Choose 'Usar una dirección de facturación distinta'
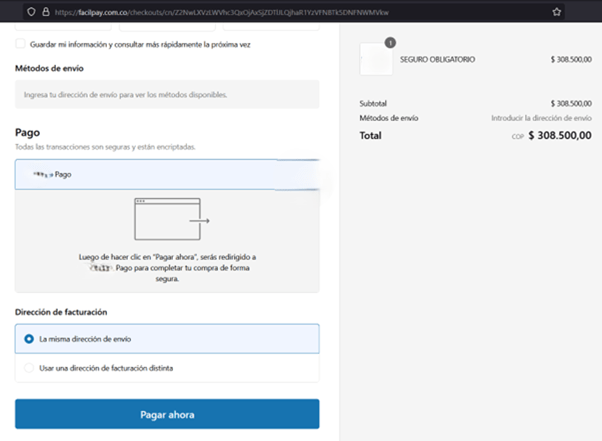Viewport: 602px width, 441px height. pyautogui.click(x=29, y=368)
